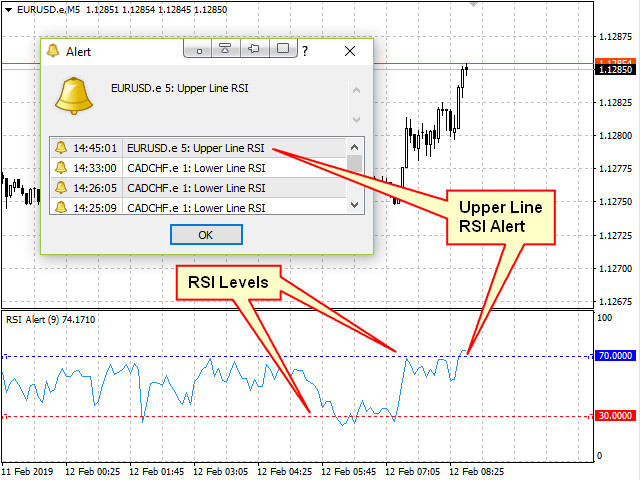
Task: Click the alert list scrollbar thumb
Action: (x=355, y=164)
